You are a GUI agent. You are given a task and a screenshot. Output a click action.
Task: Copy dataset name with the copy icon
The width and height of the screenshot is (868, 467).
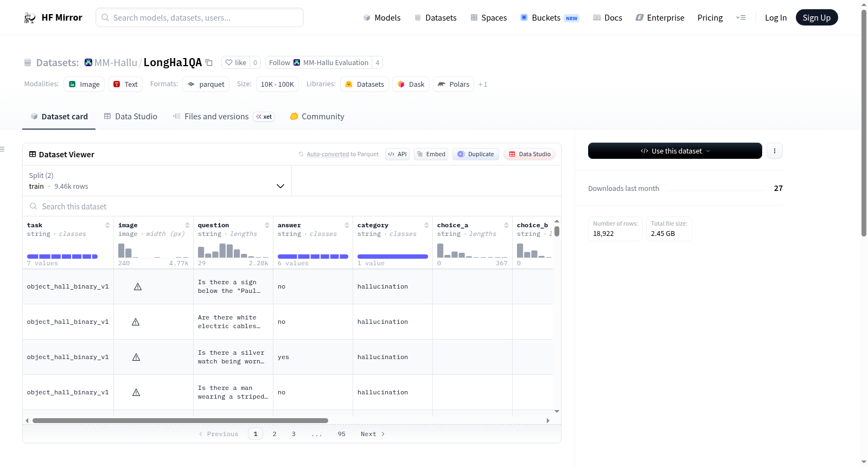pyautogui.click(x=209, y=62)
